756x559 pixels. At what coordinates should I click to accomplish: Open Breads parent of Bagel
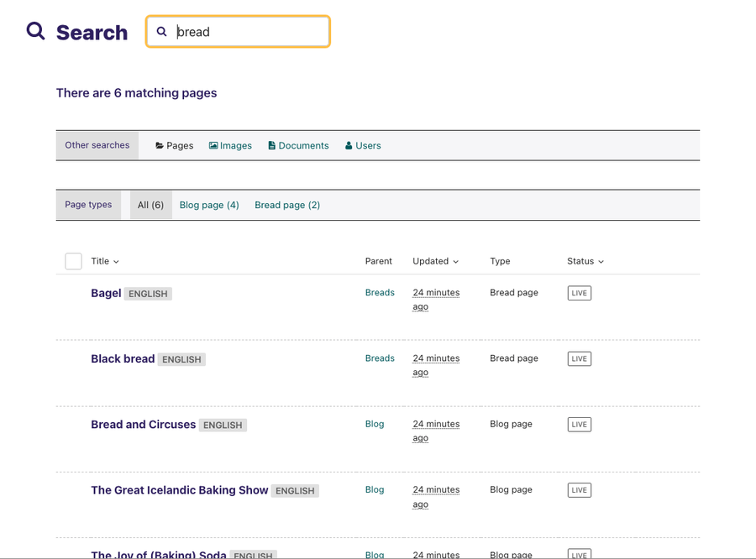coord(380,293)
